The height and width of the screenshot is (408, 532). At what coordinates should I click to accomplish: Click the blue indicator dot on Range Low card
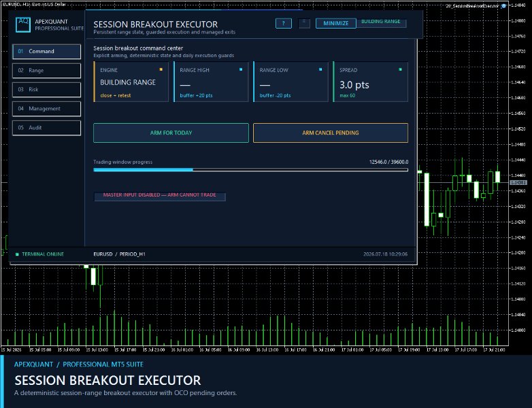(x=320, y=69)
